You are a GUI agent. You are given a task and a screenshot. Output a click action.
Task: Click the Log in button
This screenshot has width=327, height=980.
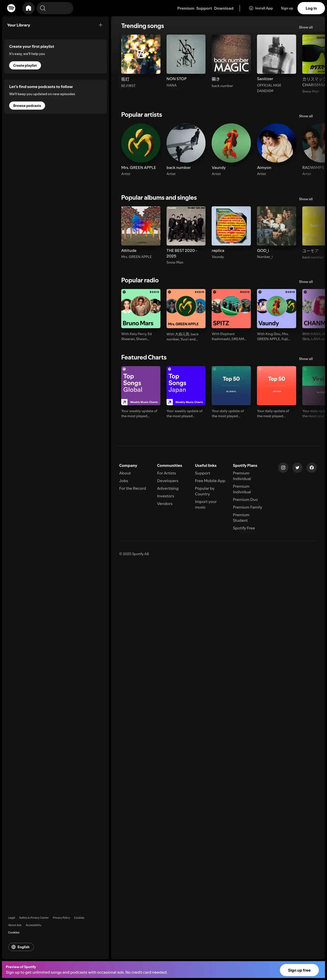pyautogui.click(x=311, y=8)
